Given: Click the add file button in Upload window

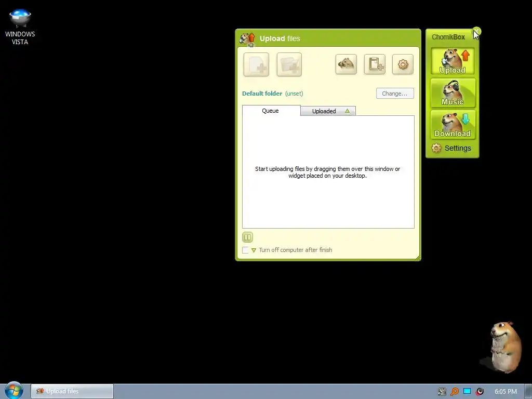Looking at the screenshot, I should click(256, 64).
